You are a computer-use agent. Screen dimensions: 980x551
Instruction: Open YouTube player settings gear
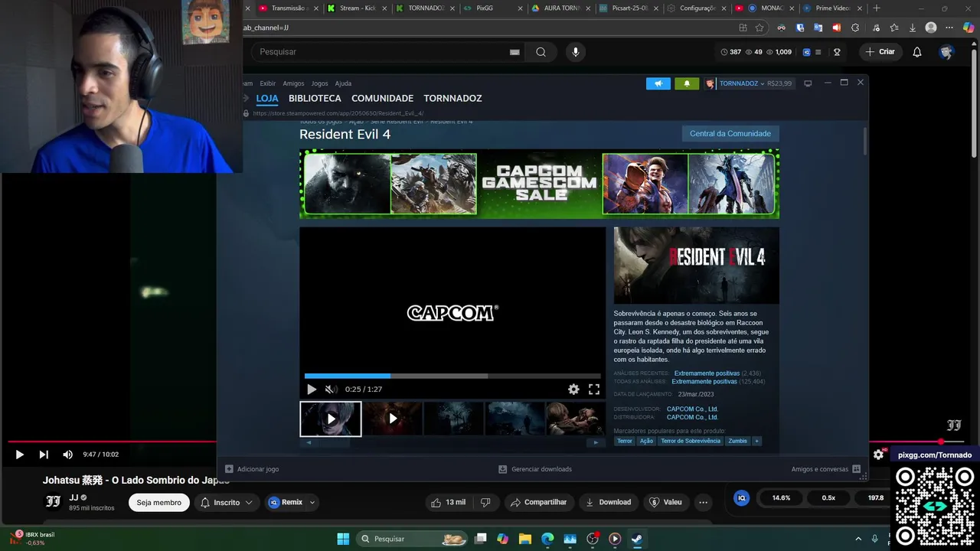tap(878, 455)
